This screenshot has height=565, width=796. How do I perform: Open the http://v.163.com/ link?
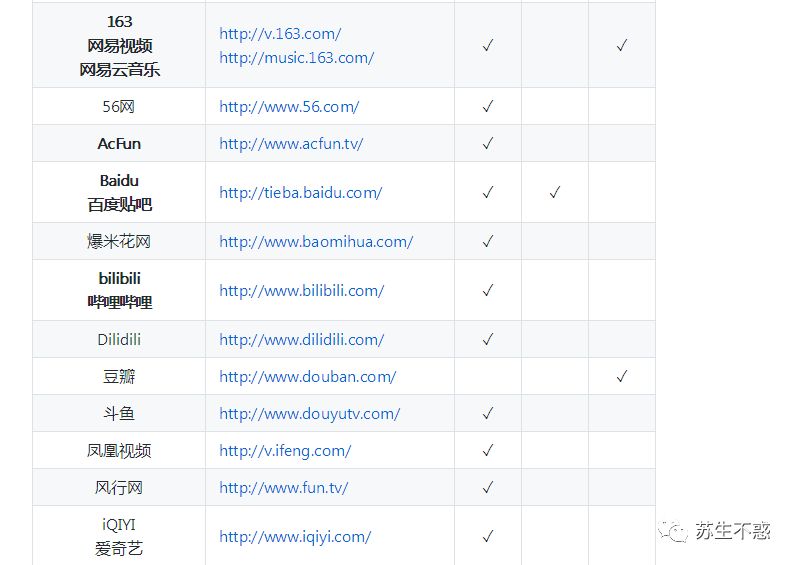click(280, 34)
